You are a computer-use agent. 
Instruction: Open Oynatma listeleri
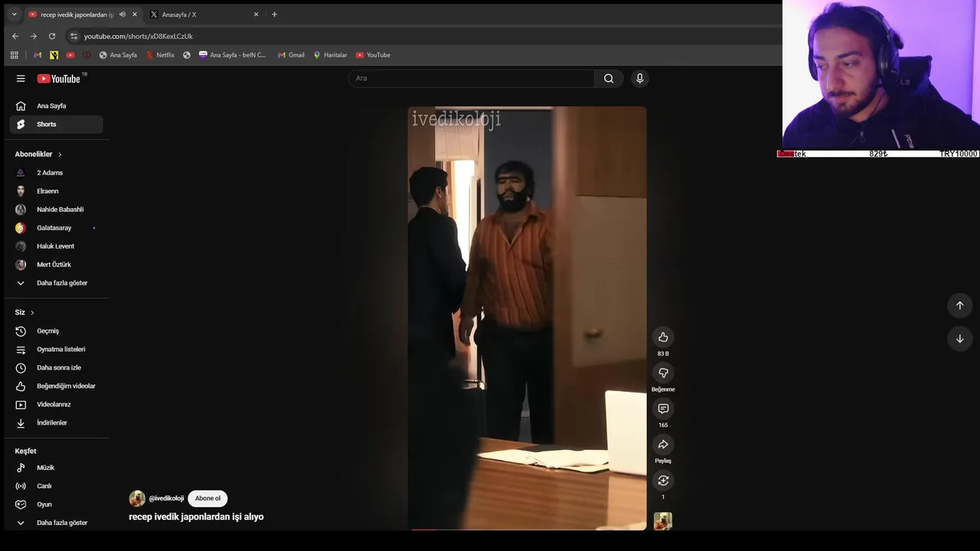(x=56, y=349)
